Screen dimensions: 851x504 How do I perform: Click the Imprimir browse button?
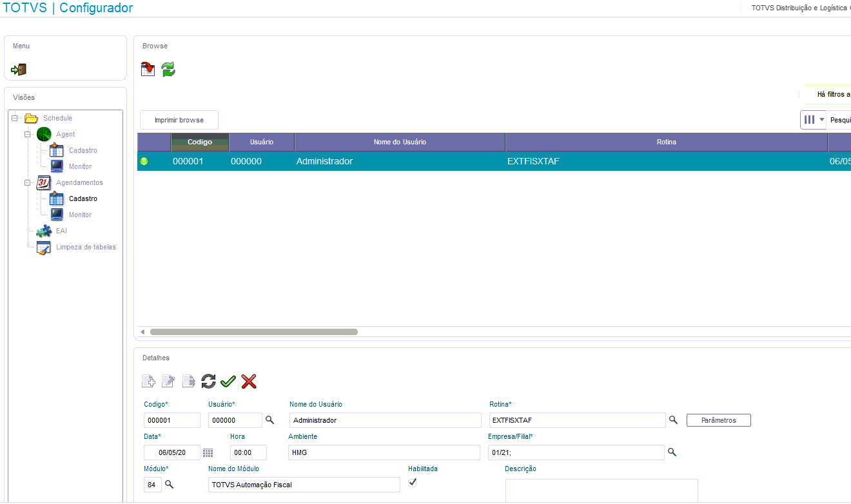(x=179, y=120)
